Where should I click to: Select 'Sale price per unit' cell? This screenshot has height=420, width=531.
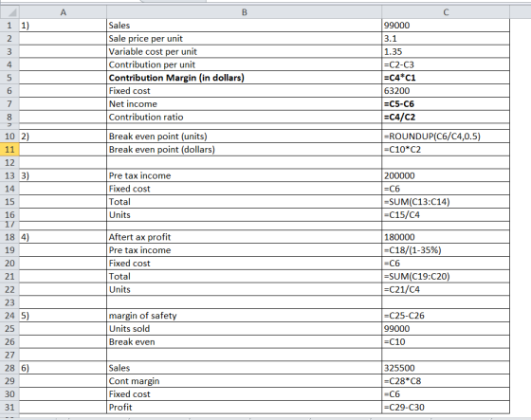[x=245, y=39]
